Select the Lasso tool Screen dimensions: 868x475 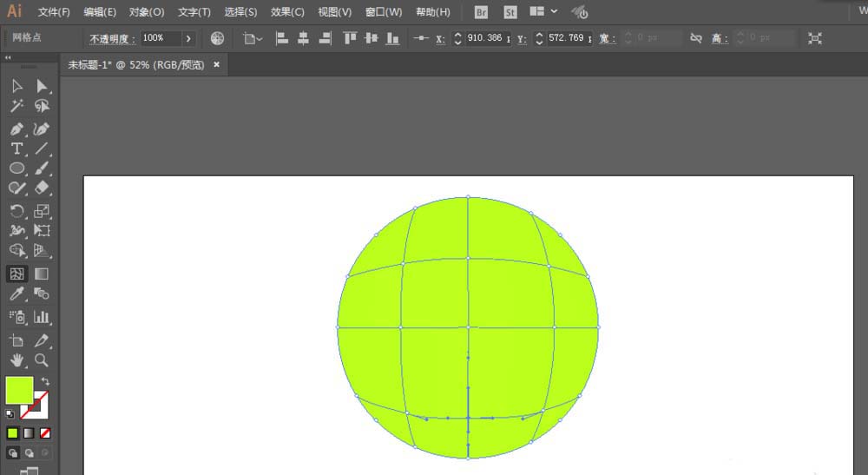(x=42, y=106)
